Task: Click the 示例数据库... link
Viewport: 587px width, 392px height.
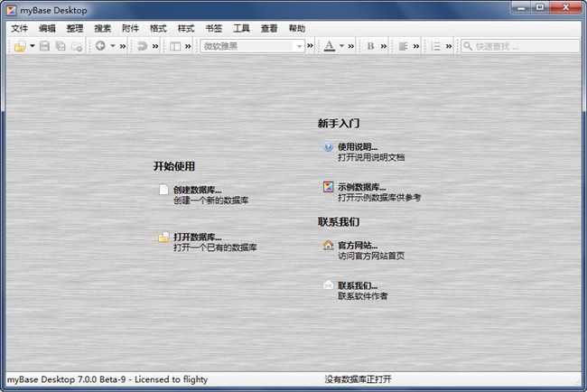Action: pyautogui.click(x=361, y=187)
